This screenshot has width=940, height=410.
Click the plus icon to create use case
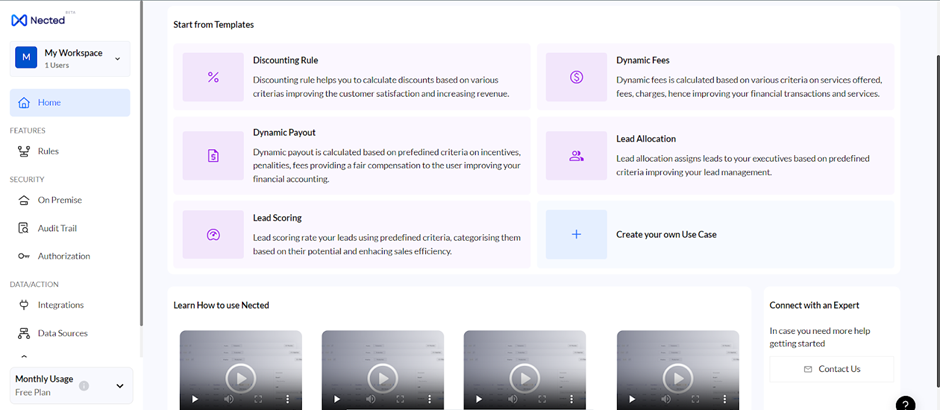click(x=576, y=234)
